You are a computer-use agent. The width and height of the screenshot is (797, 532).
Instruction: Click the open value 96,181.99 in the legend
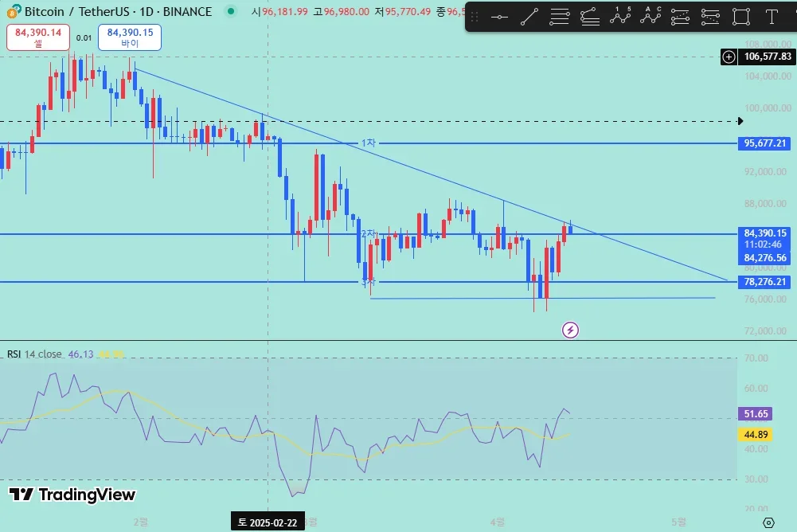click(285, 11)
